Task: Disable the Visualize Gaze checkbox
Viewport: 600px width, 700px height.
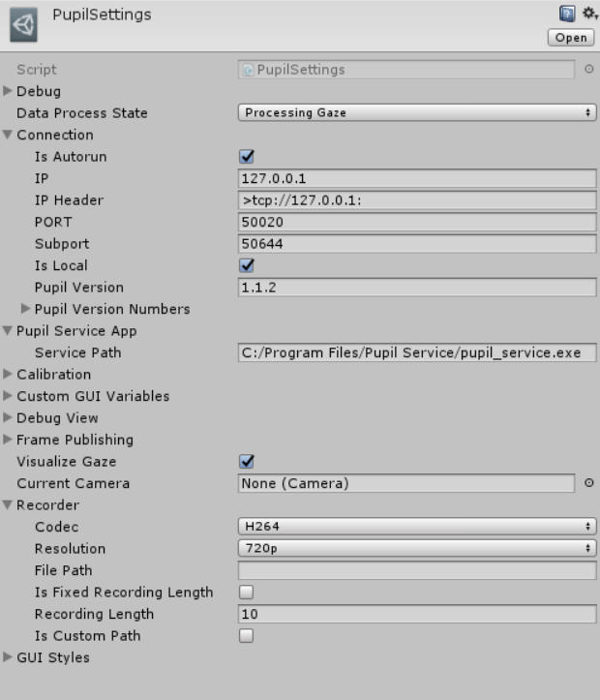Action: point(247,461)
